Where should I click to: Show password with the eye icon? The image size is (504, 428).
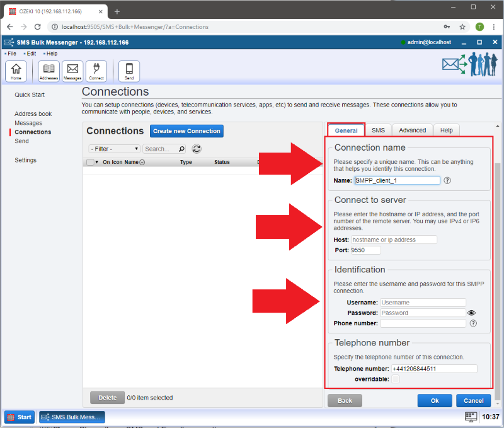471,313
